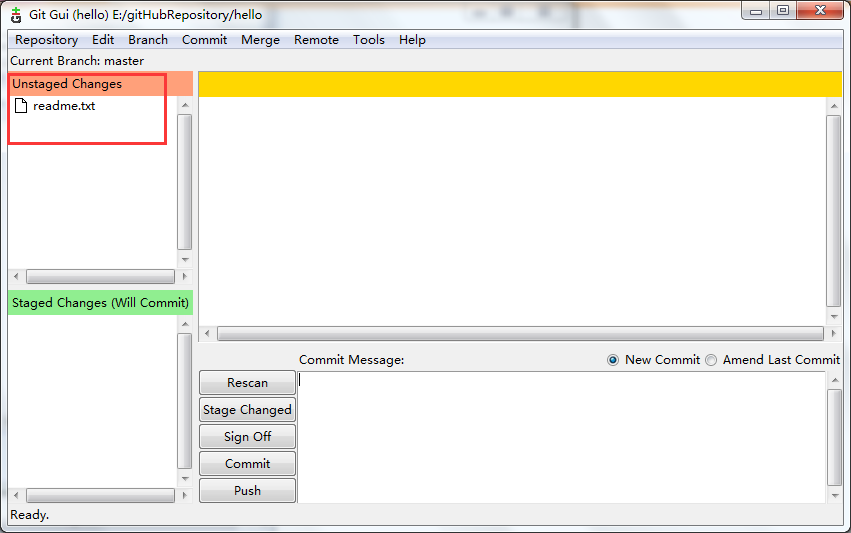Open the Branch menu
Image resolution: width=851 pixels, height=533 pixels.
tap(148, 40)
